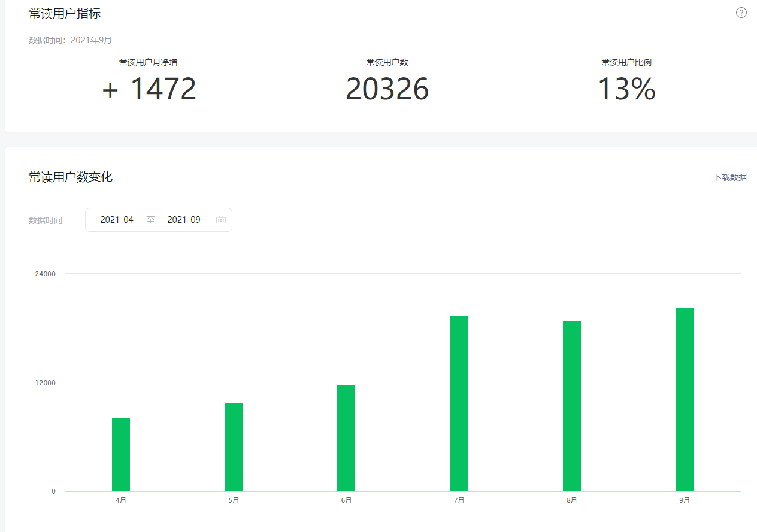Select the green bar for 9月
Screen dimensions: 757x532
[685, 400]
